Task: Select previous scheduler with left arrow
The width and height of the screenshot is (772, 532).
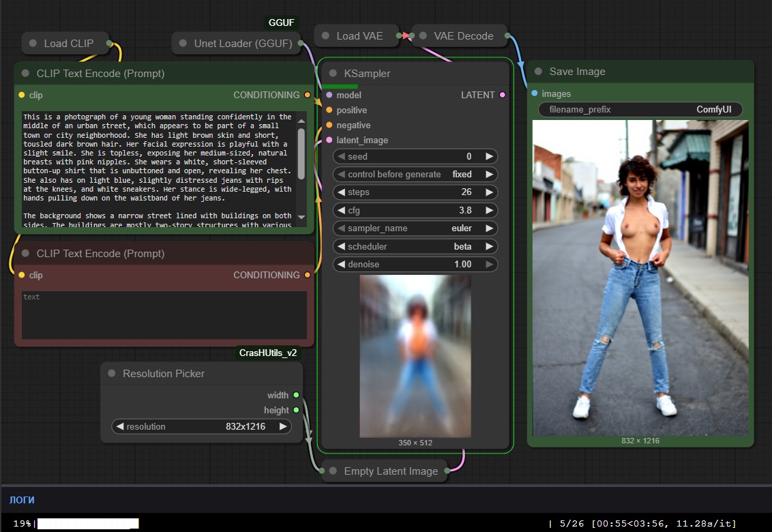Action: pyautogui.click(x=341, y=246)
